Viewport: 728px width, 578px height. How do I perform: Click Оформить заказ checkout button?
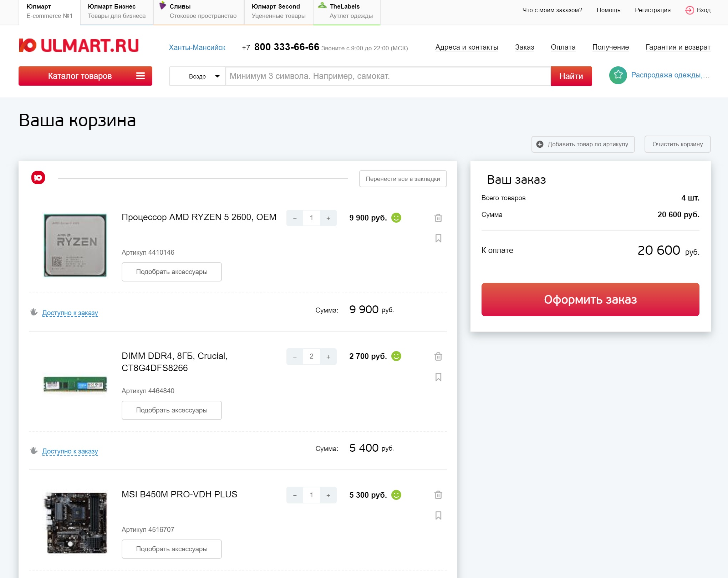pyautogui.click(x=590, y=299)
